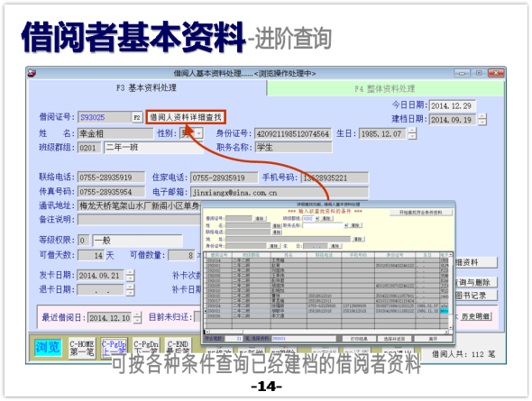The width and height of the screenshot is (532, 401).
Task: Click the 职务名称 field showing 学生
Action: pyautogui.click(x=293, y=148)
